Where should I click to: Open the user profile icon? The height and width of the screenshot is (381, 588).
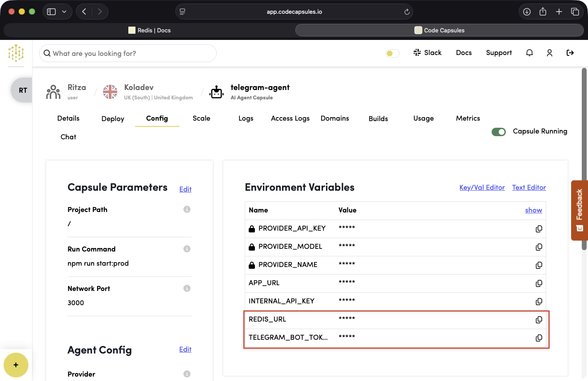(x=549, y=53)
